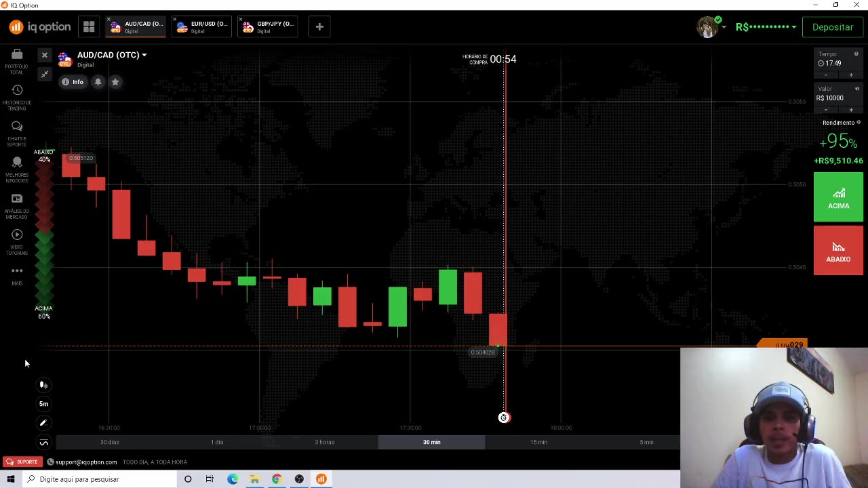Viewport: 868px width, 488px height.
Task: Switch to the EUR/USD Digital tab
Action: click(x=202, y=27)
